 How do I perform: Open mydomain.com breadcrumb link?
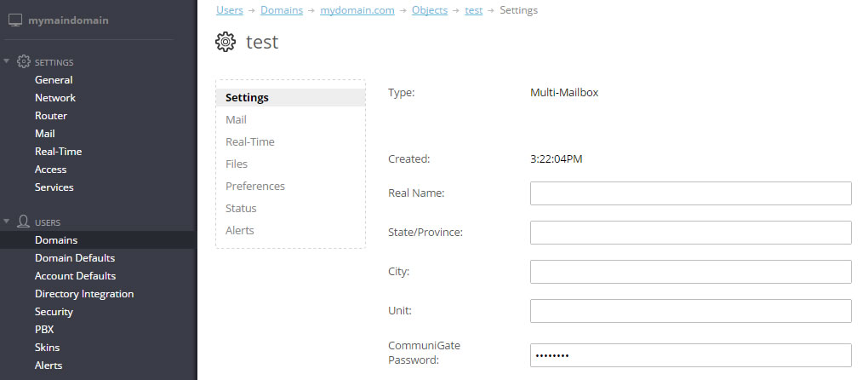coord(357,10)
